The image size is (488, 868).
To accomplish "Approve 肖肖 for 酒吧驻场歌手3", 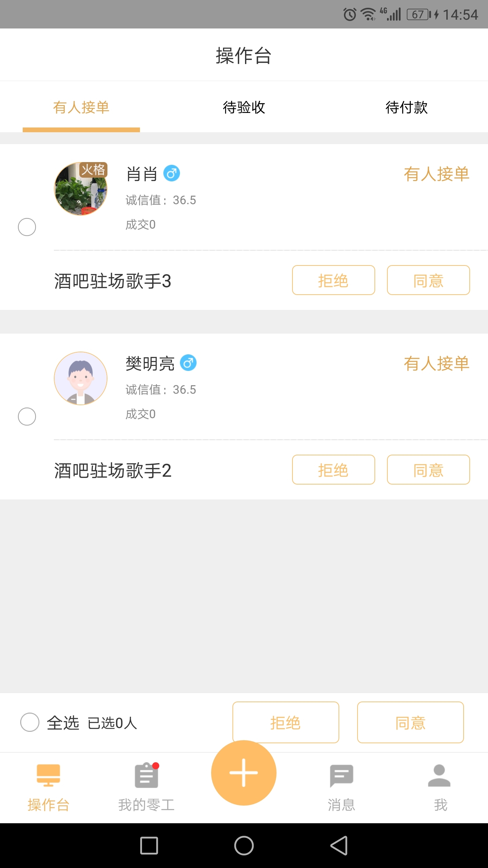I will [x=428, y=280].
